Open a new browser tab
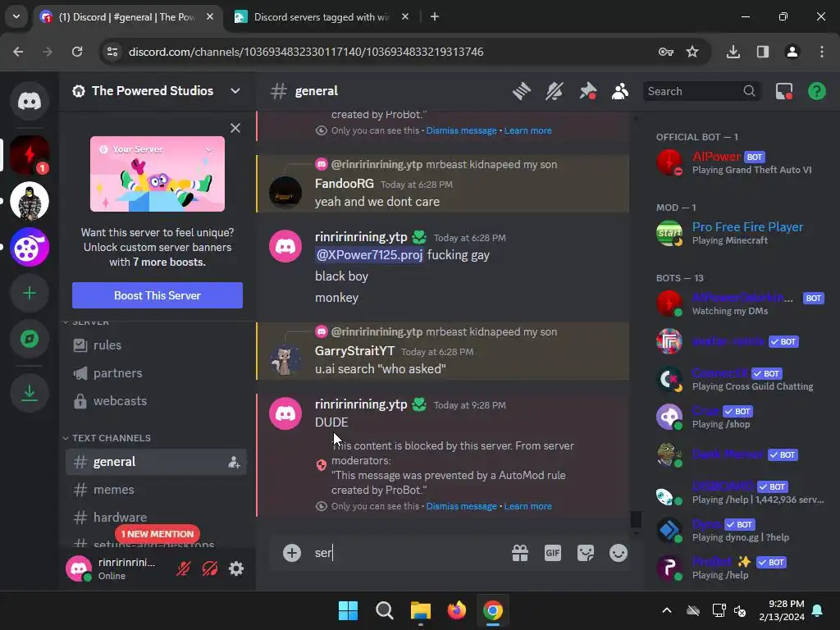 point(435,17)
